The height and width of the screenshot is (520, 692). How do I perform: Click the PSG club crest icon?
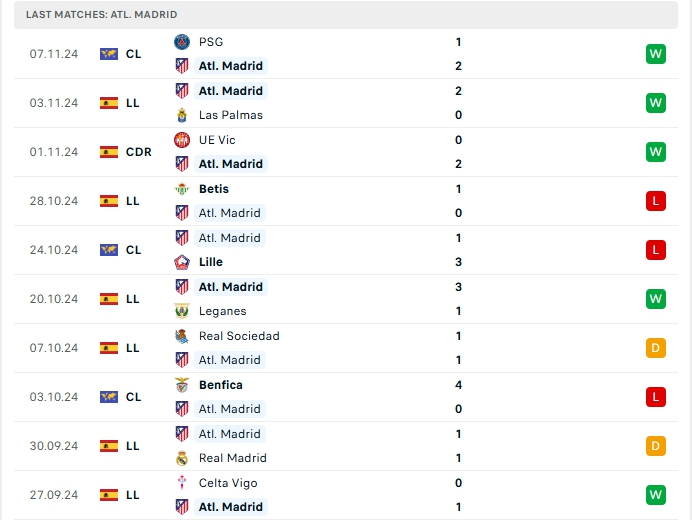click(182, 42)
